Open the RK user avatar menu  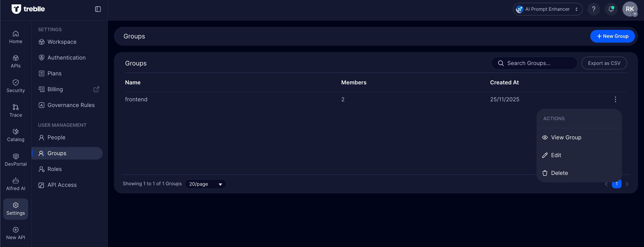[629, 9]
